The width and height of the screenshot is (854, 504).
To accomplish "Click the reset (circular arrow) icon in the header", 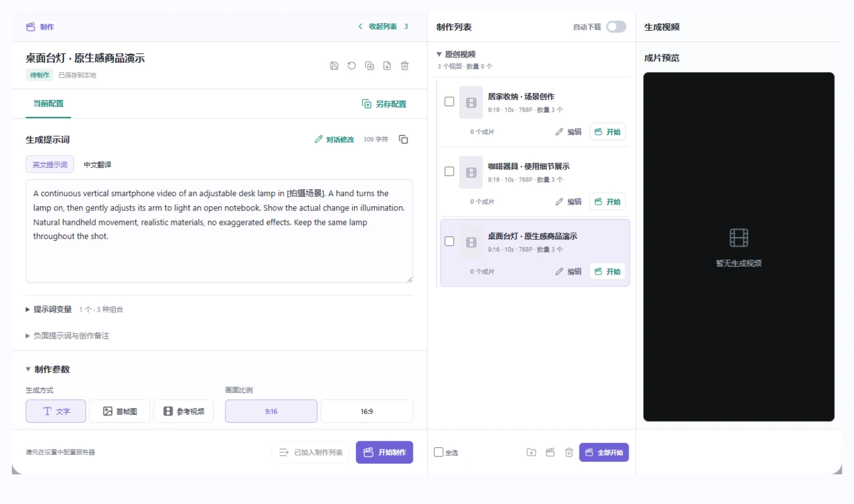I will 352,66.
